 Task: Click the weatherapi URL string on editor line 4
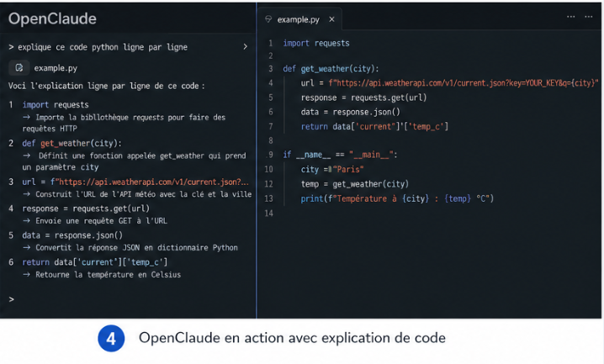(x=464, y=82)
